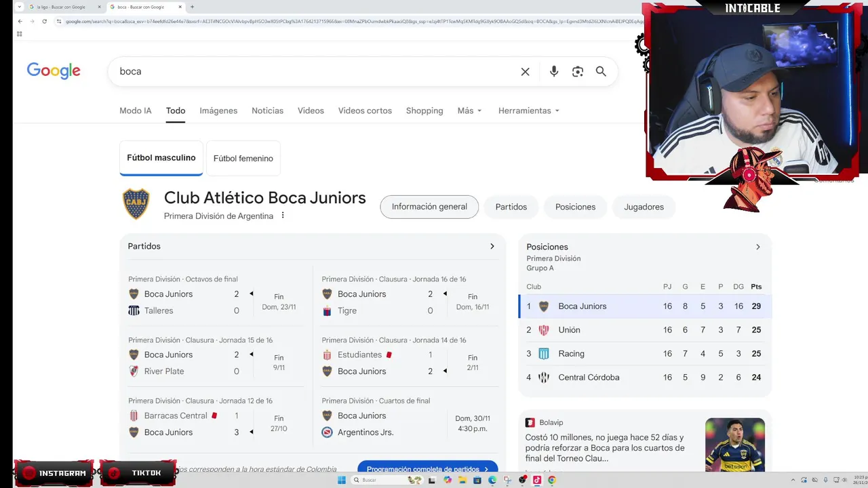Open the Más dropdown menu
868x488 pixels.
coord(469,110)
